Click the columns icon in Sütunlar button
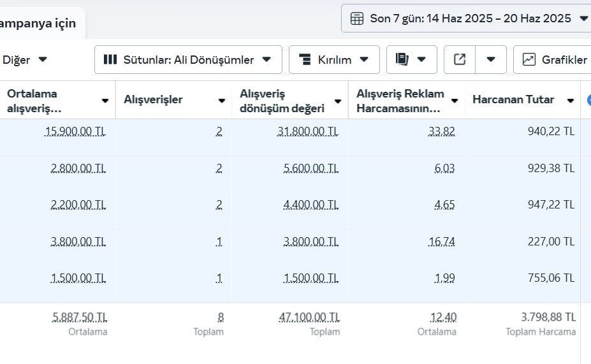 (110, 59)
